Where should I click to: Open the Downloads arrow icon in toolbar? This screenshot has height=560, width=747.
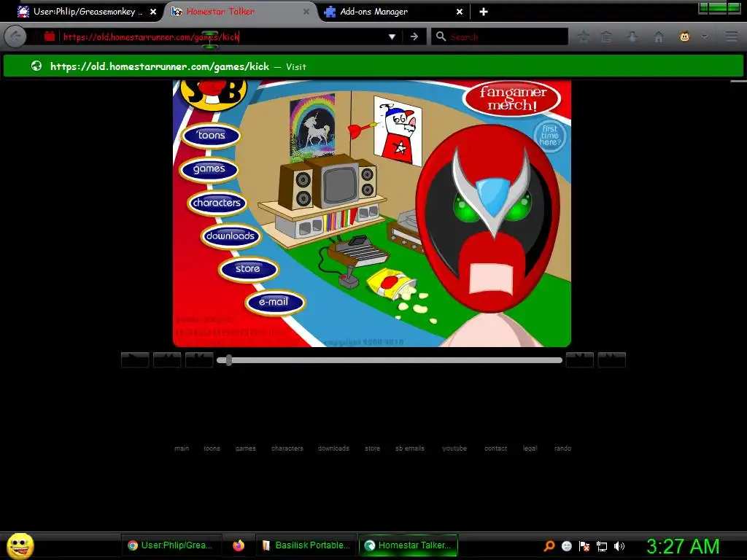point(632,36)
